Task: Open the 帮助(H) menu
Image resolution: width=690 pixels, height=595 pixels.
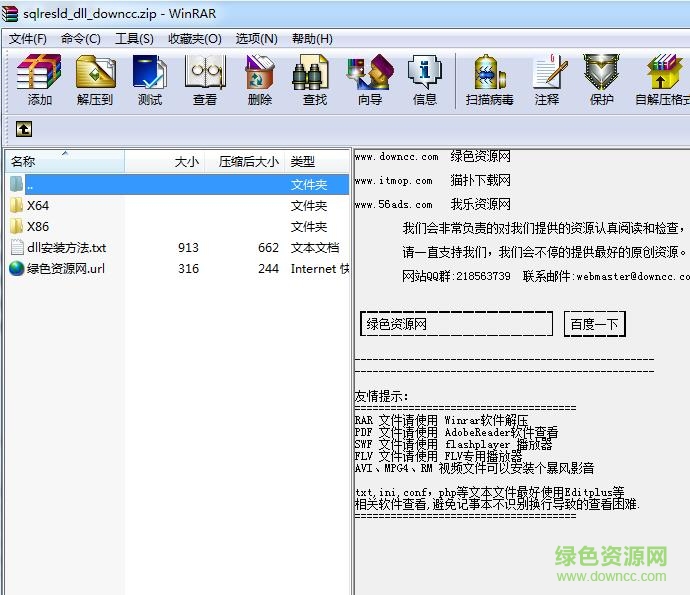Action: click(x=312, y=39)
